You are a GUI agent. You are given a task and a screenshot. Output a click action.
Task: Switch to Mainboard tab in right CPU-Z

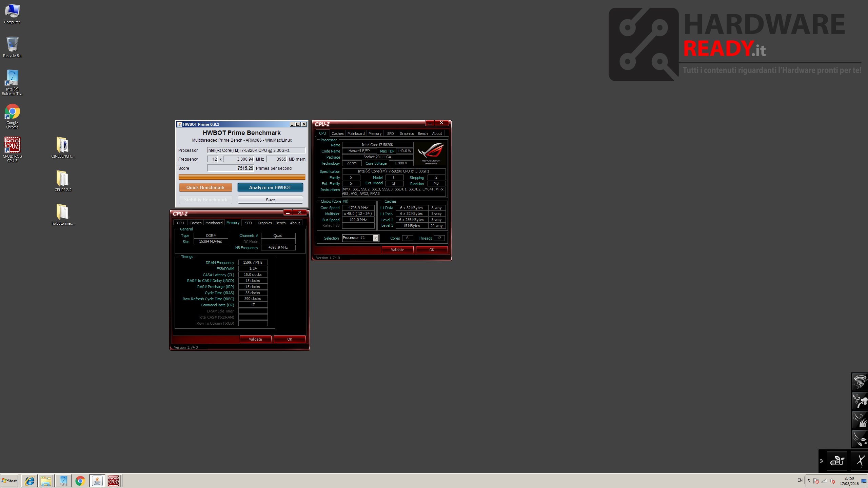click(356, 134)
